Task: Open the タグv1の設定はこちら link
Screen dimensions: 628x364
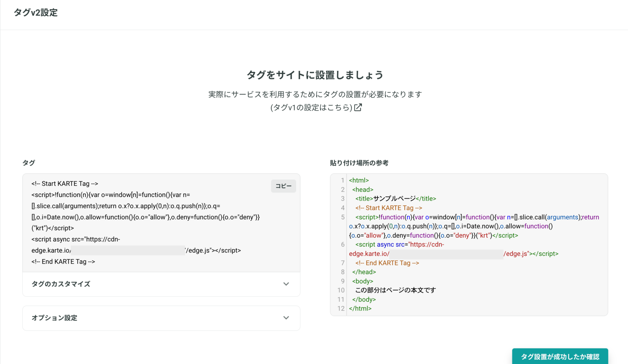Action: [312, 107]
